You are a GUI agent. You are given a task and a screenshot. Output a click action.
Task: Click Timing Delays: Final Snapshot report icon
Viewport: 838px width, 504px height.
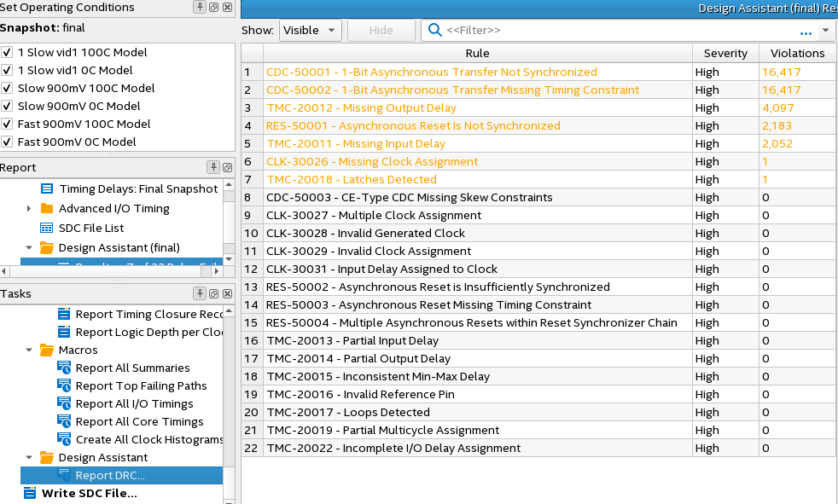pos(47,188)
